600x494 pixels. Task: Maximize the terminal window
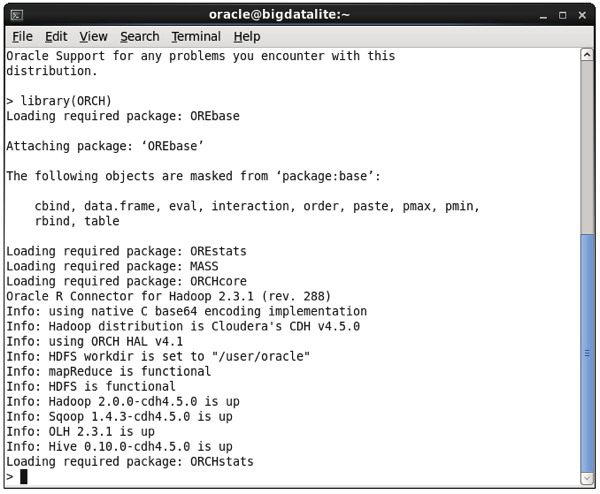(562, 15)
